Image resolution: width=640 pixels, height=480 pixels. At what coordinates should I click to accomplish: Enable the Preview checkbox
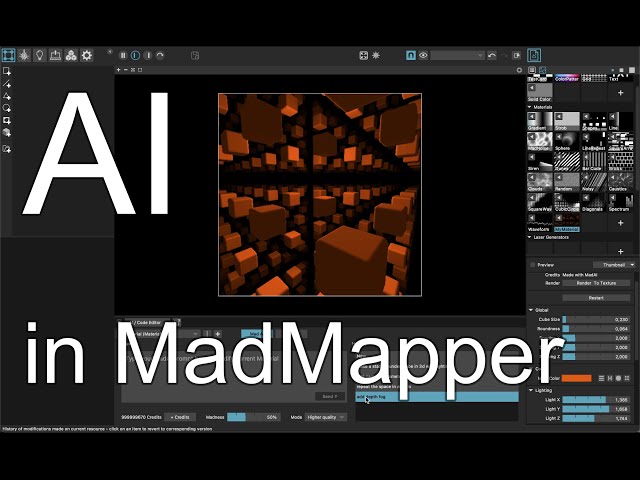point(533,265)
